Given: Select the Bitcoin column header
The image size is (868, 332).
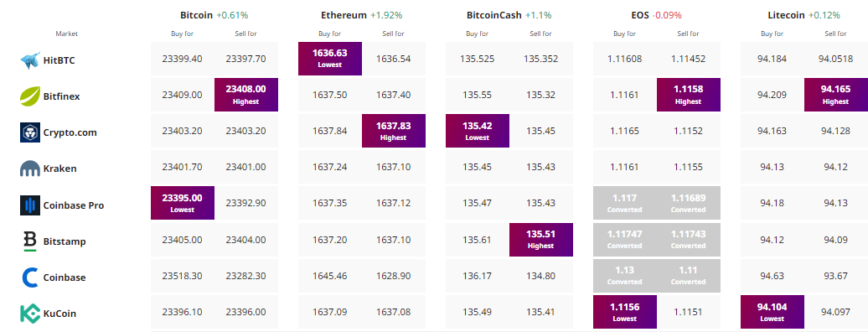Looking at the screenshot, I should point(196,15).
